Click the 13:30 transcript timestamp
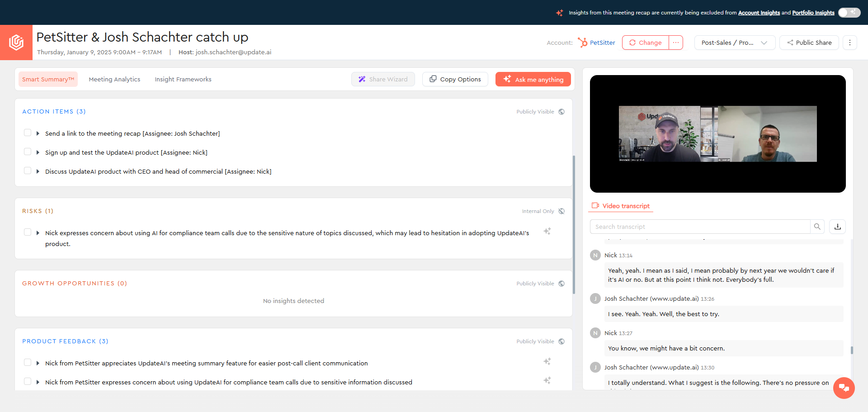The height and width of the screenshot is (412, 868). [708, 368]
